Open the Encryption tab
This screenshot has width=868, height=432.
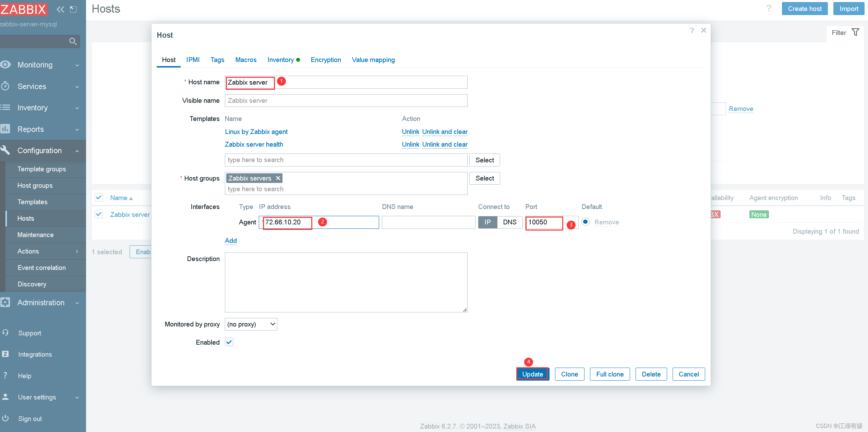tap(326, 60)
